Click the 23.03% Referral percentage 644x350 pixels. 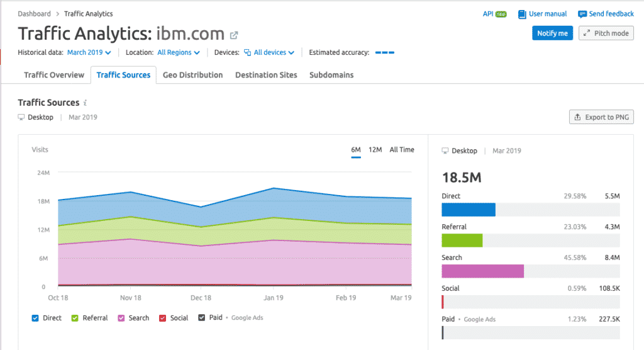click(x=575, y=227)
